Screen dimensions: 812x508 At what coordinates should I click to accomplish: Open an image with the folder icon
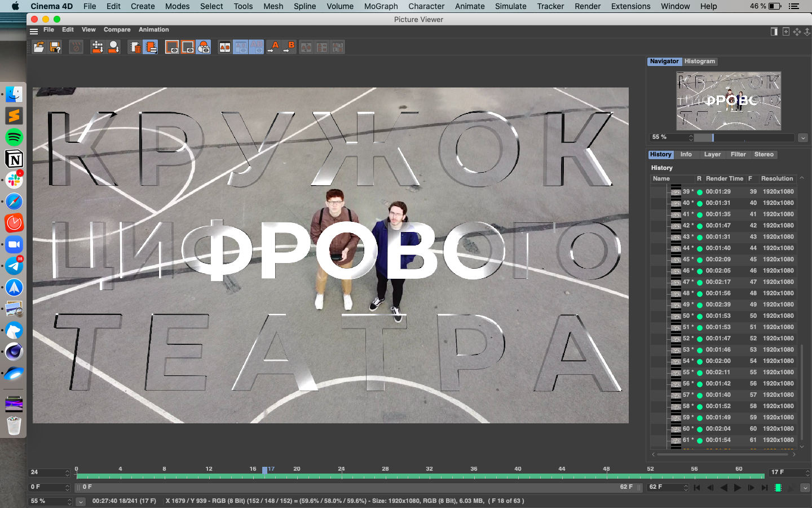39,47
